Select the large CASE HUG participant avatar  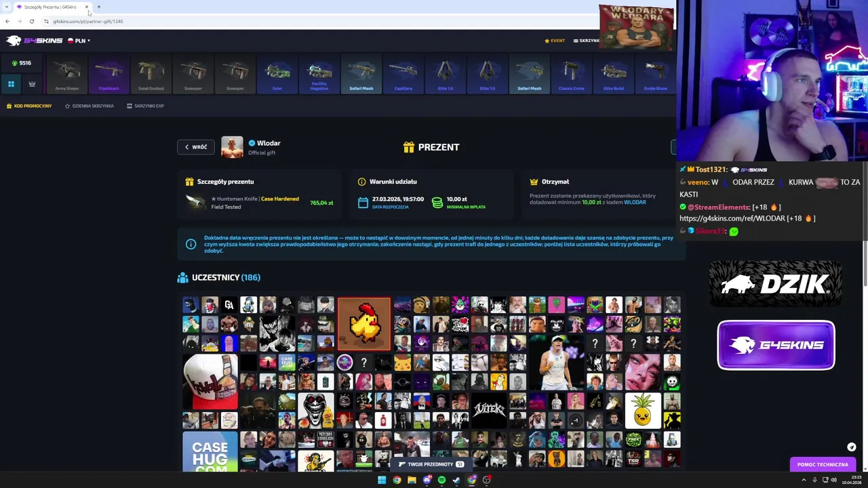[210, 452]
